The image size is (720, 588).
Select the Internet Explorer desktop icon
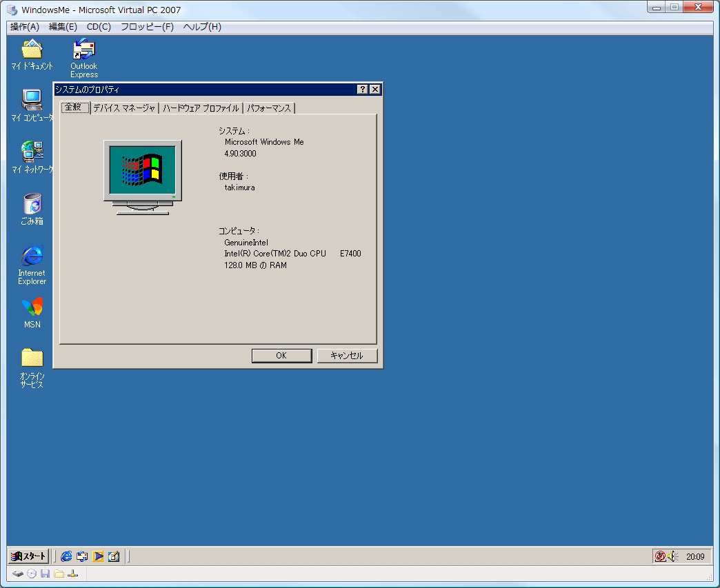[x=32, y=265]
